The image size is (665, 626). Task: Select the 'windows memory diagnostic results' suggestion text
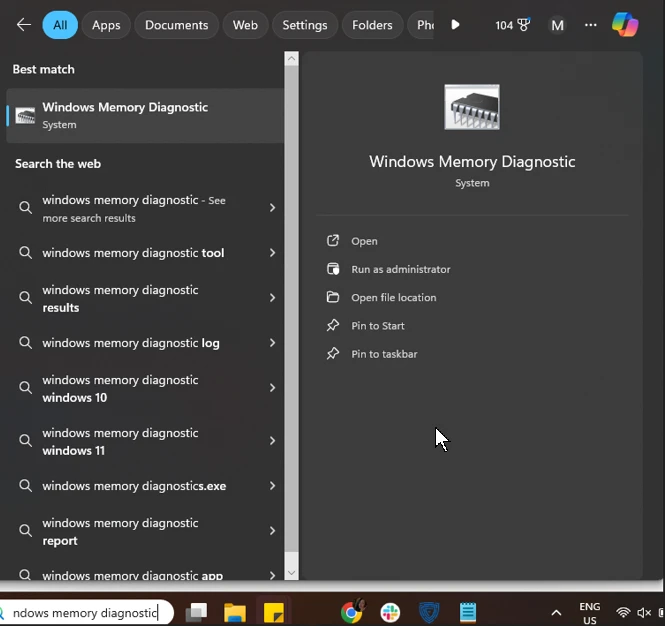tap(120, 299)
